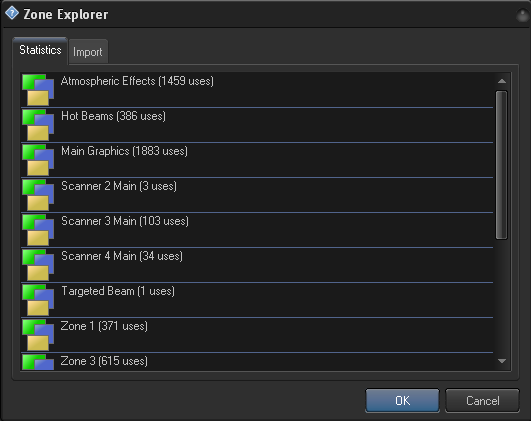The height and width of the screenshot is (421, 531).
Task: Click the scroll down arrow
Action: (x=502, y=361)
